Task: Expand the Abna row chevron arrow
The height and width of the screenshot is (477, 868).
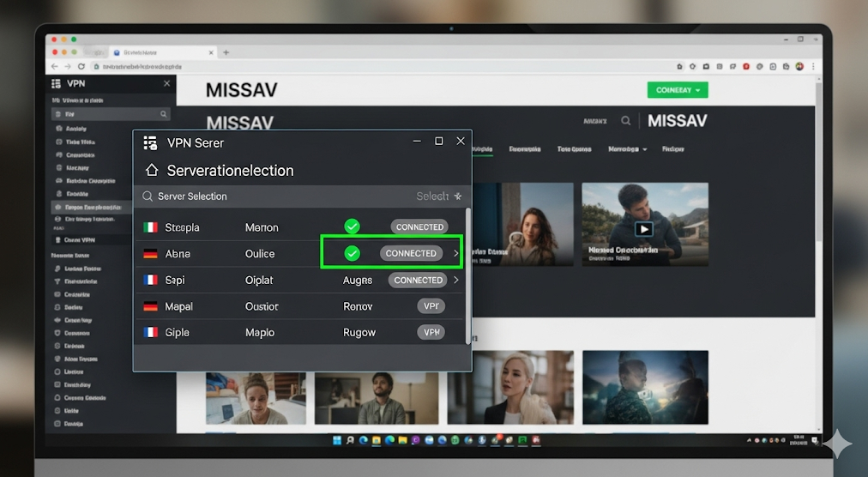Action: pos(455,253)
